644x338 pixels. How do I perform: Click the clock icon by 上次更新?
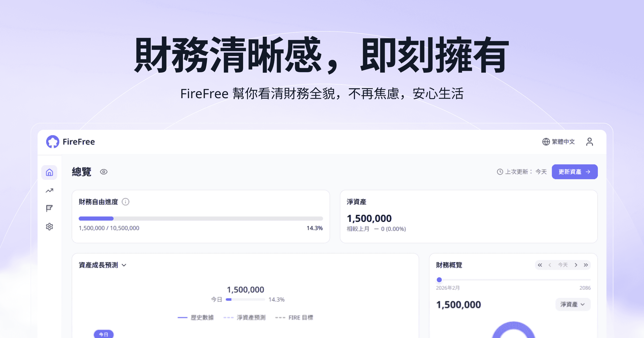tap(500, 172)
